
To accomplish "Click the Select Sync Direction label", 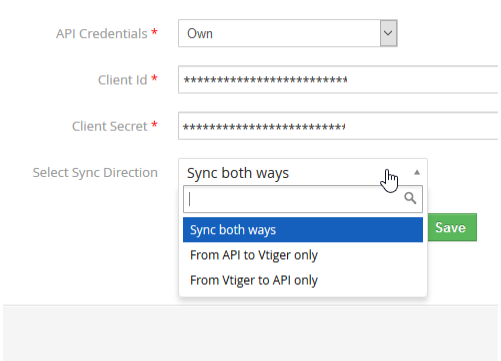I will pos(95,173).
